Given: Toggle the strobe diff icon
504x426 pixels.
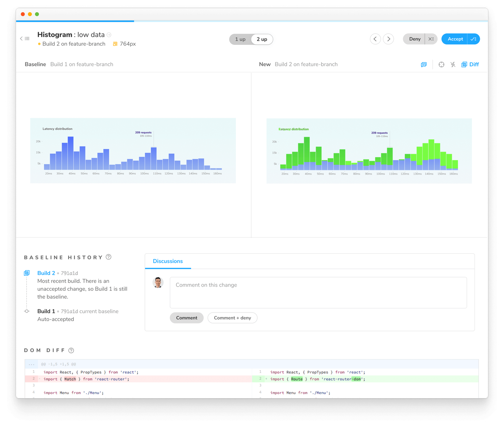Looking at the screenshot, I should click(x=453, y=64).
